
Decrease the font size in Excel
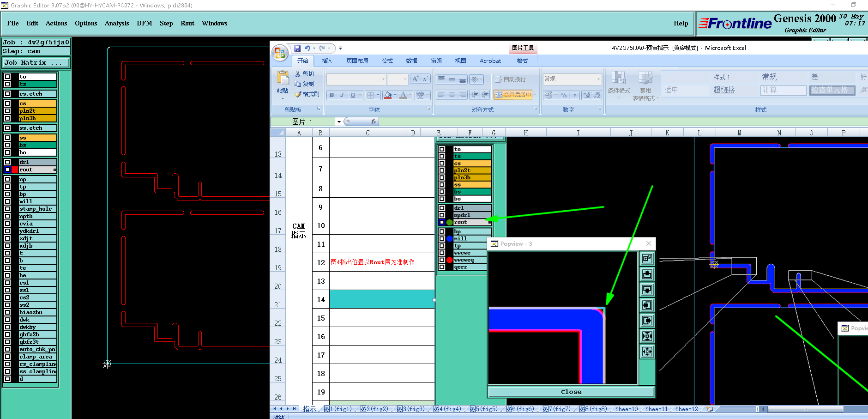(425, 79)
